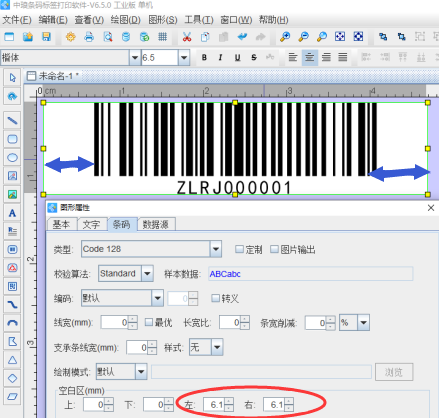Open document settings gear icon
Screen dimensions: 440x418
pos(71,37)
